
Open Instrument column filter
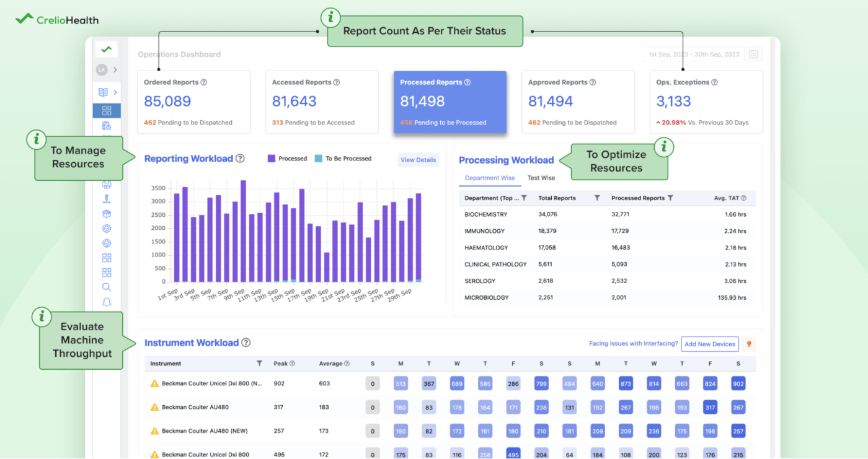point(259,364)
